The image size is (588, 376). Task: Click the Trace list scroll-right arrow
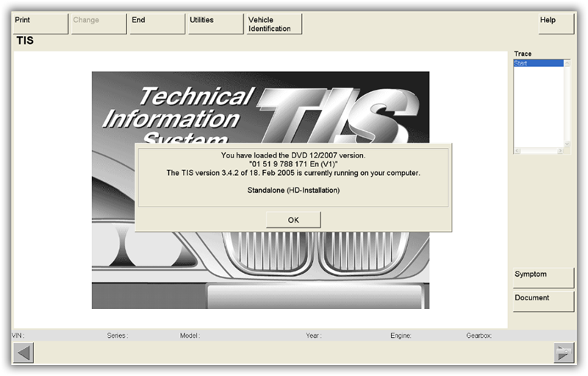(x=560, y=151)
